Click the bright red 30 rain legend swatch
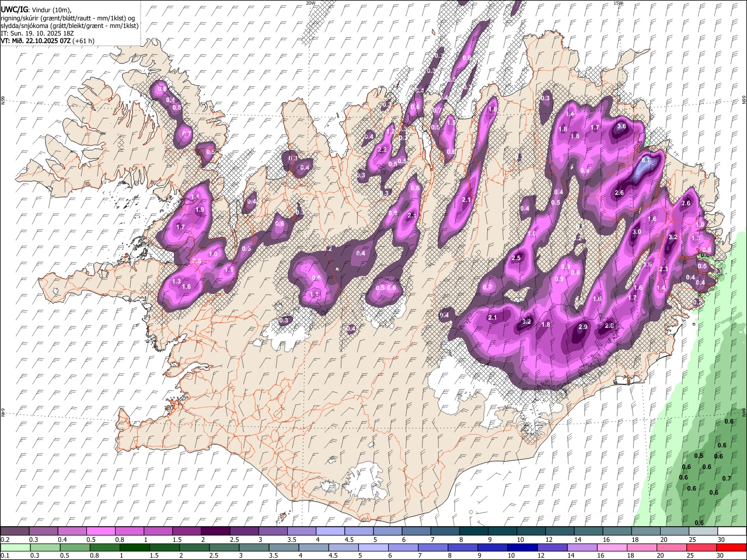 click(x=731, y=548)
